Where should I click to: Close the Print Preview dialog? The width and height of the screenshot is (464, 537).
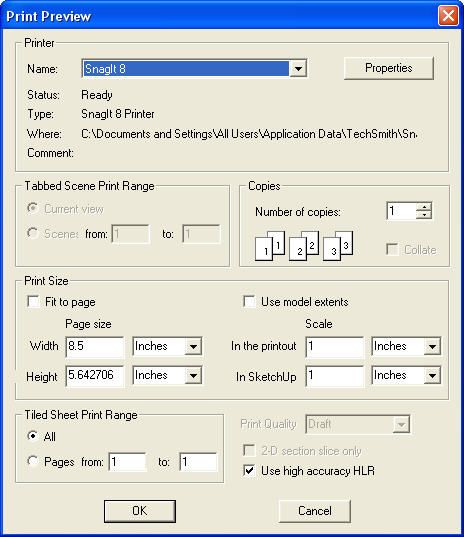click(x=448, y=16)
